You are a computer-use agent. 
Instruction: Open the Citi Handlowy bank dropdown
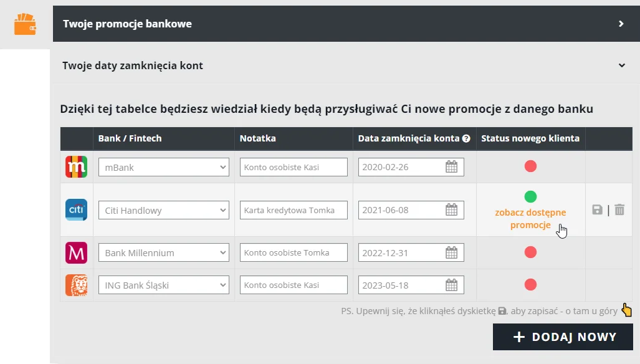click(163, 210)
